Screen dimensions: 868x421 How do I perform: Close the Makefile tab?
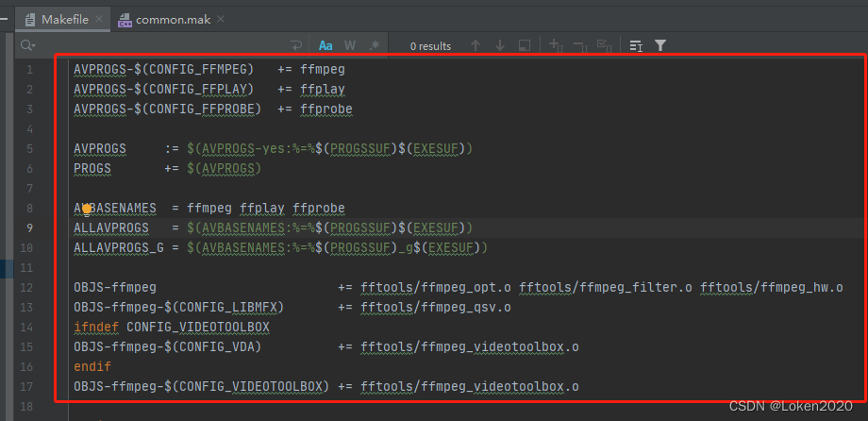point(99,20)
